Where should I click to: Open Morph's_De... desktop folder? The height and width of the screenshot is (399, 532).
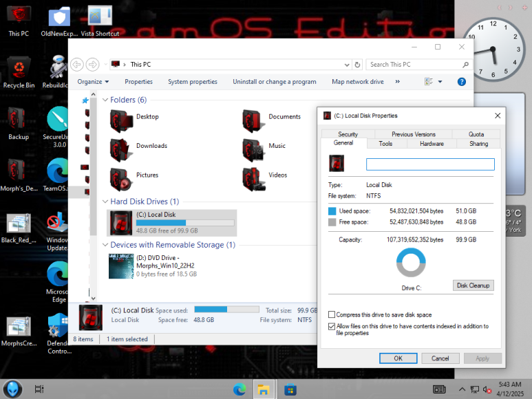[x=19, y=175]
